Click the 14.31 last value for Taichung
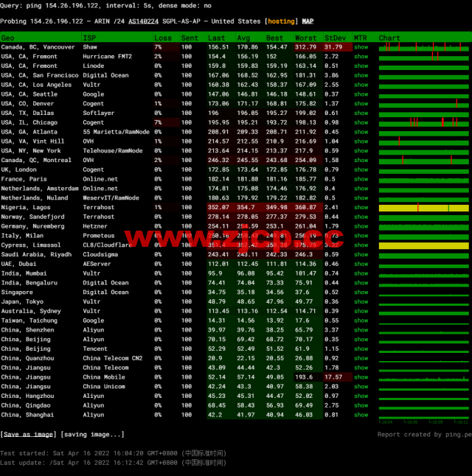 click(x=216, y=321)
